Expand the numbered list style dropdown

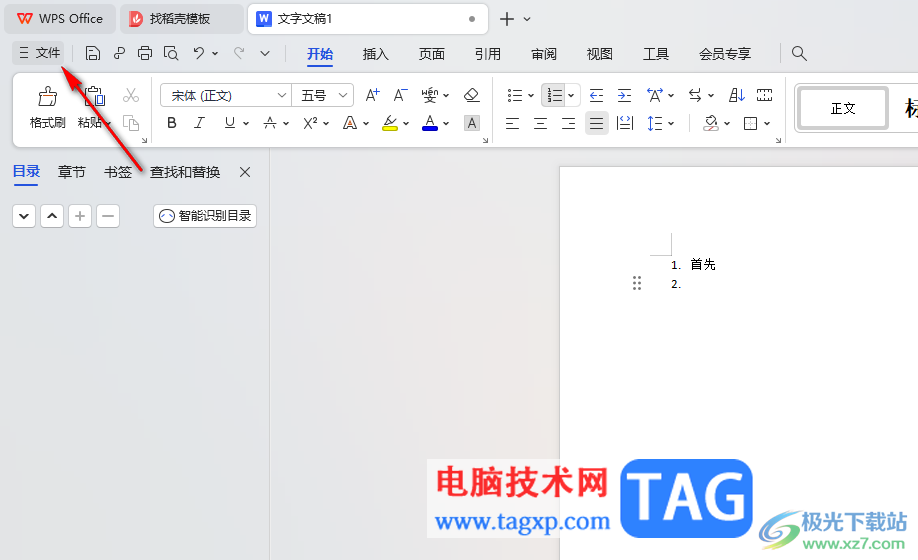(x=571, y=95)
